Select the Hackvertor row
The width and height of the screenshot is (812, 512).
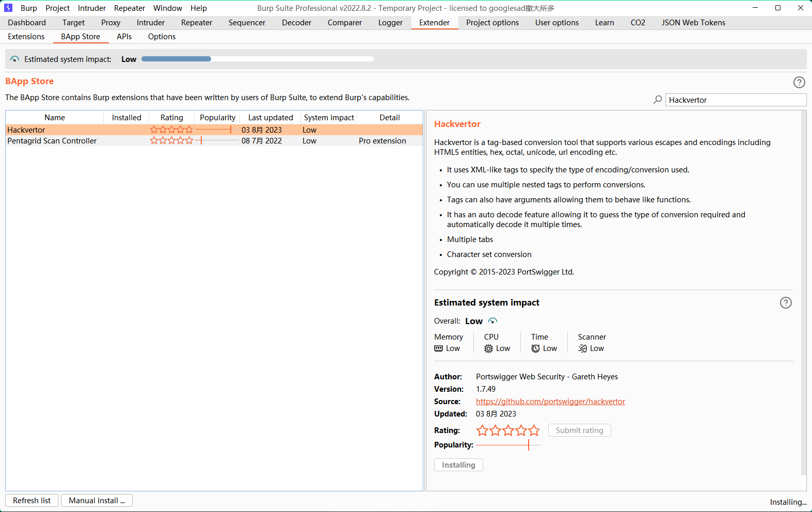214,130
